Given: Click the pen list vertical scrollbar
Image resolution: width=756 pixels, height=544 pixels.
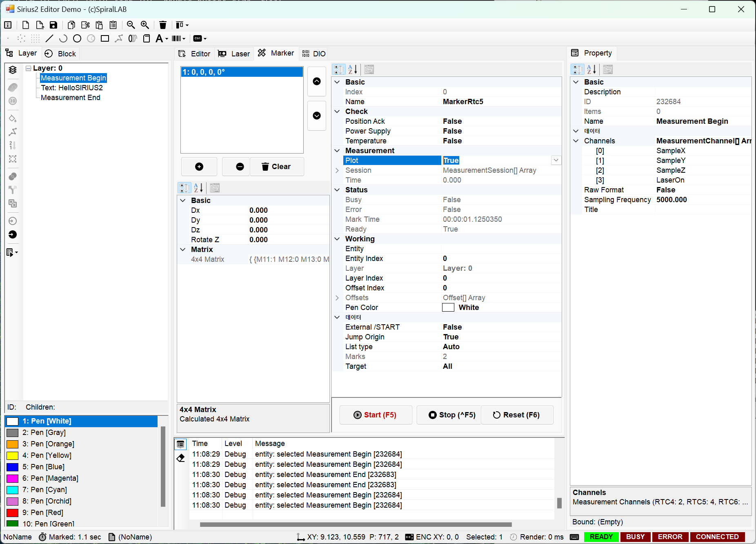Looking at the screenshot, I should pos(163,466).
